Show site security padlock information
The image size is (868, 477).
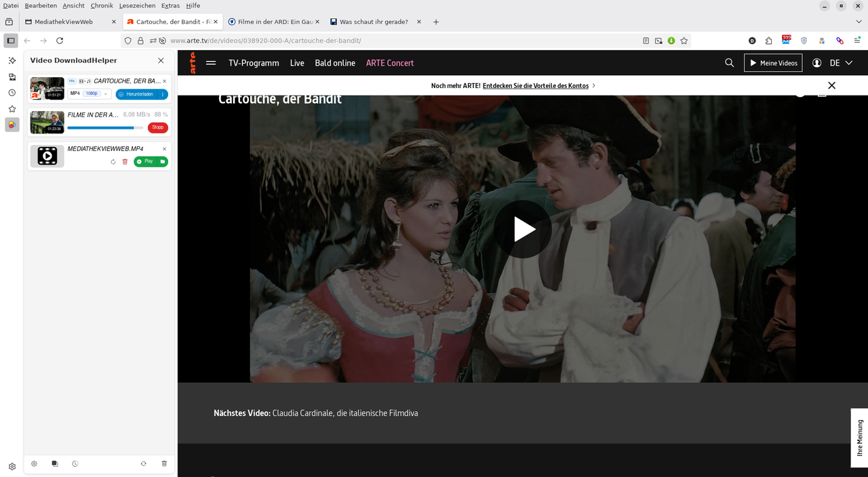140,41
